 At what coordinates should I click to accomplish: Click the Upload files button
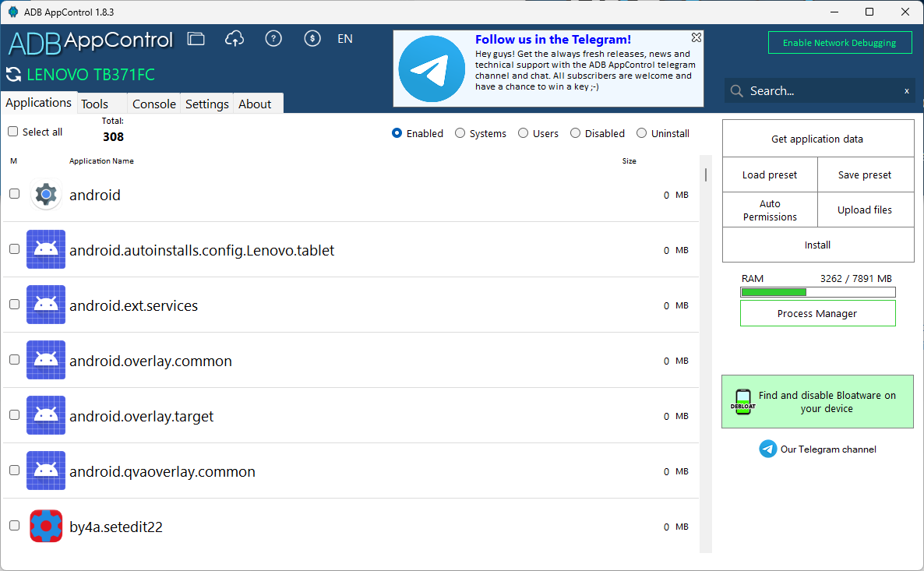(865, 210)
